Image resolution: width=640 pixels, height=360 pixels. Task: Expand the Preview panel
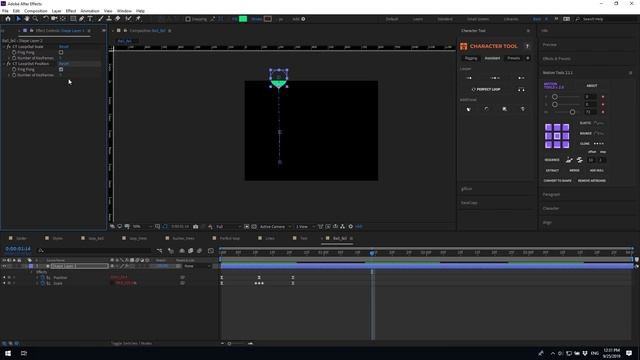(550, 45)
